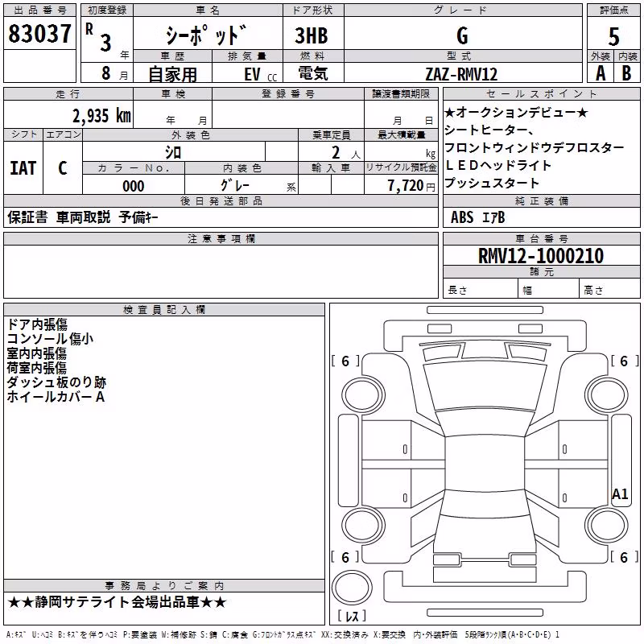Click the roof panel in car diagram
The width and height of the screenshot is (644, 644).
(x=485, y=463)
